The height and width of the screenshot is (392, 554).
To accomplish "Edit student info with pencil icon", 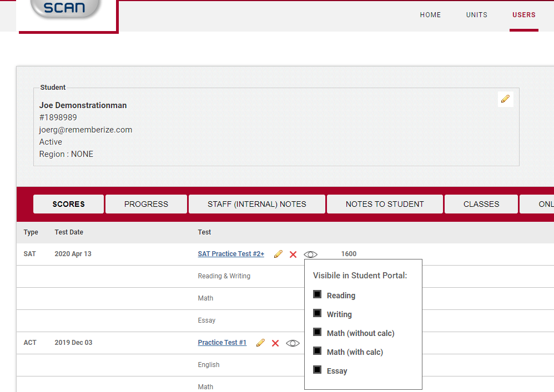I will tap(506, 99).
